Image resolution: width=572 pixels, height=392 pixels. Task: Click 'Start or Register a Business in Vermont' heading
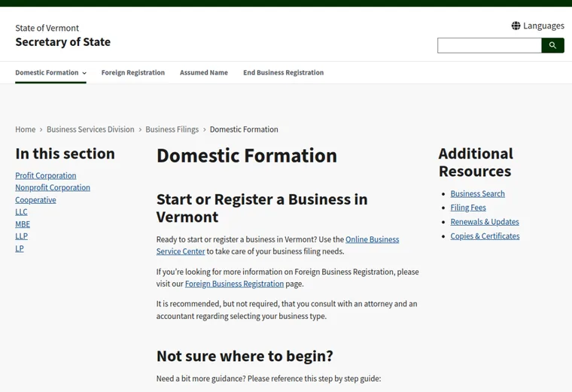262,208
